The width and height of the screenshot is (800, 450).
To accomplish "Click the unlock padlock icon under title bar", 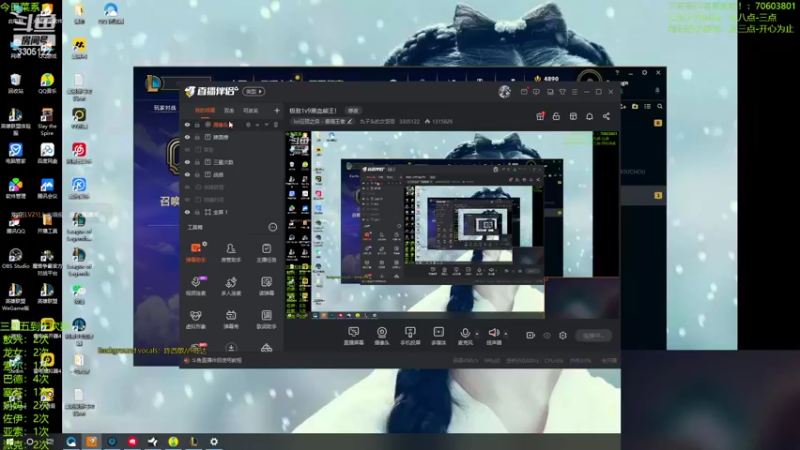I will tap(556, 116).
